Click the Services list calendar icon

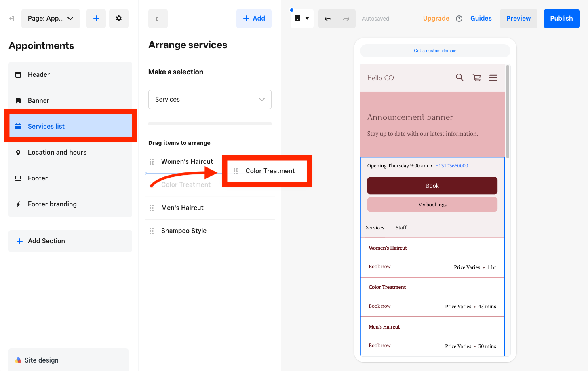coord(18,126)
